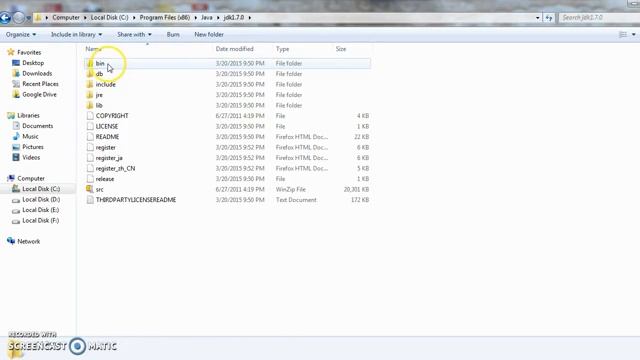Viewport: 640px width, 360px height.
Task: Click Java in the address breadcrumb
Action: [207, 18]
